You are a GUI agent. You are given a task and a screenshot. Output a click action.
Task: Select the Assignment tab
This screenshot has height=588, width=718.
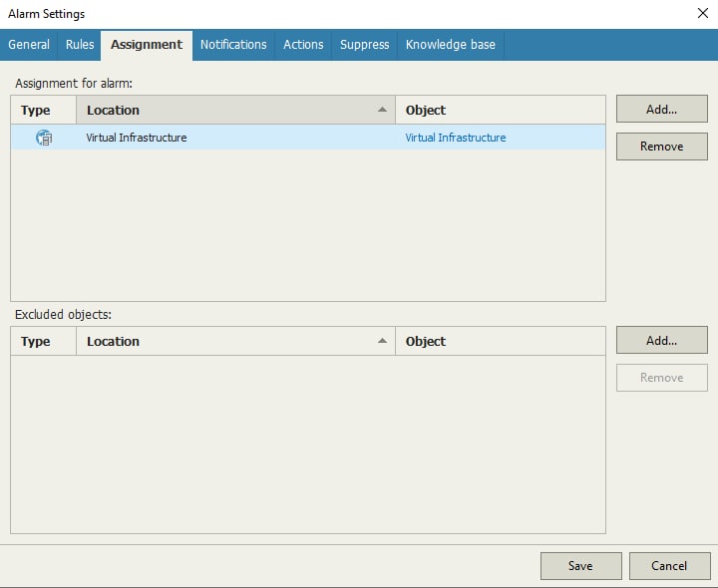[147, 45]
